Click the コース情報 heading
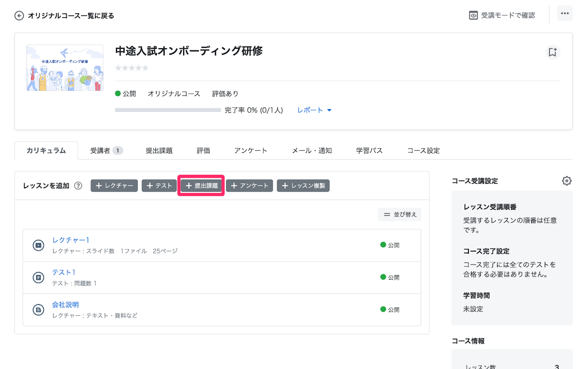Viewport: 588px width, 369px height. [468, 341]
